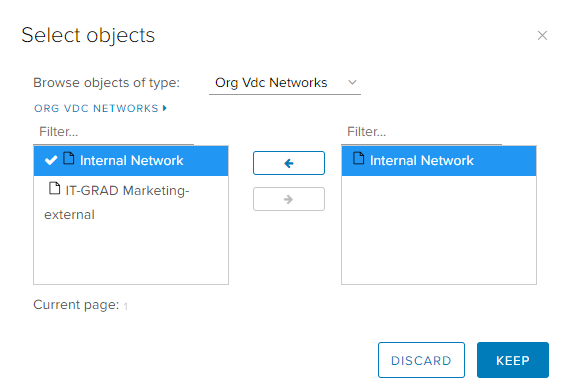Click the DISCARD button

(421, 360)
